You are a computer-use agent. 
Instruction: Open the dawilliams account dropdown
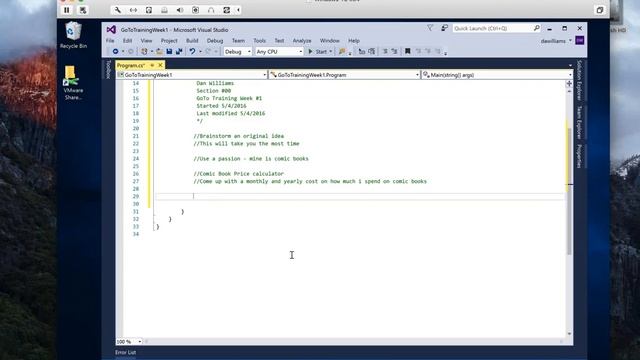pyautogui.click(x=556, y=41)
